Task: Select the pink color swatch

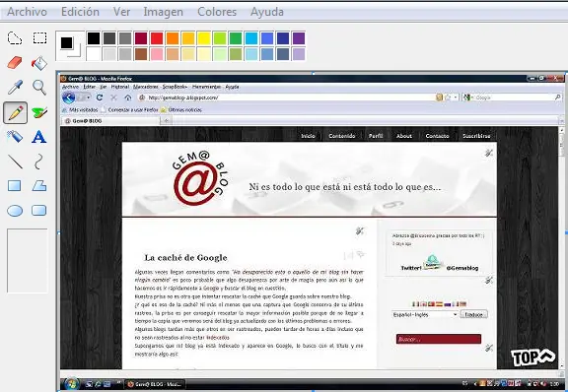Action: tap(157, 54)
